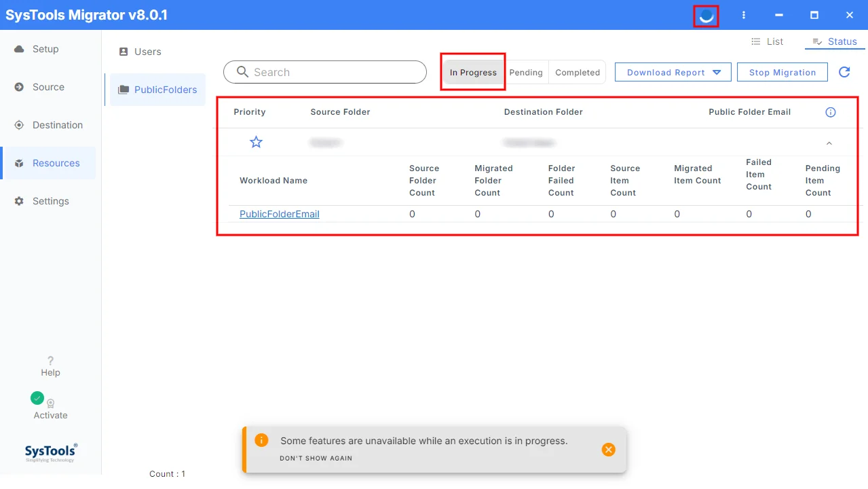Click DON'T SHOW AGAIN in notification
The image size is (868, 489).
(316, 458)
